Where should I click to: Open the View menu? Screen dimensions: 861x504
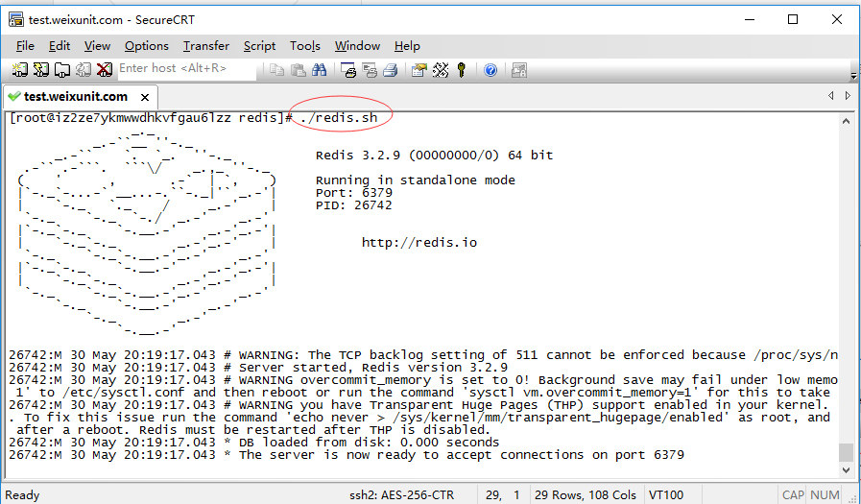(x=97, y=46)
